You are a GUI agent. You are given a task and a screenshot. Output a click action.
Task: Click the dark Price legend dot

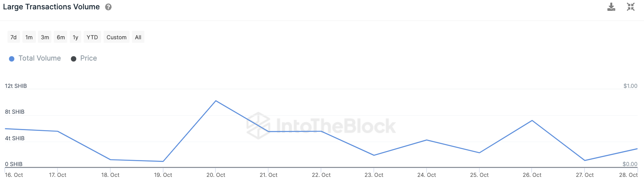pos(74,59)
